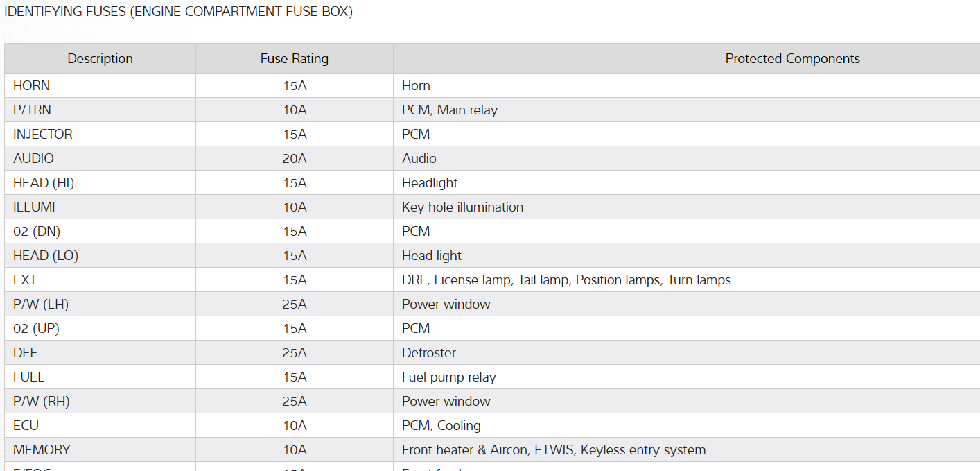Screen dimensions: 980x471
Task: Select the P/W (LH) description cell
Action: point(41,305)
